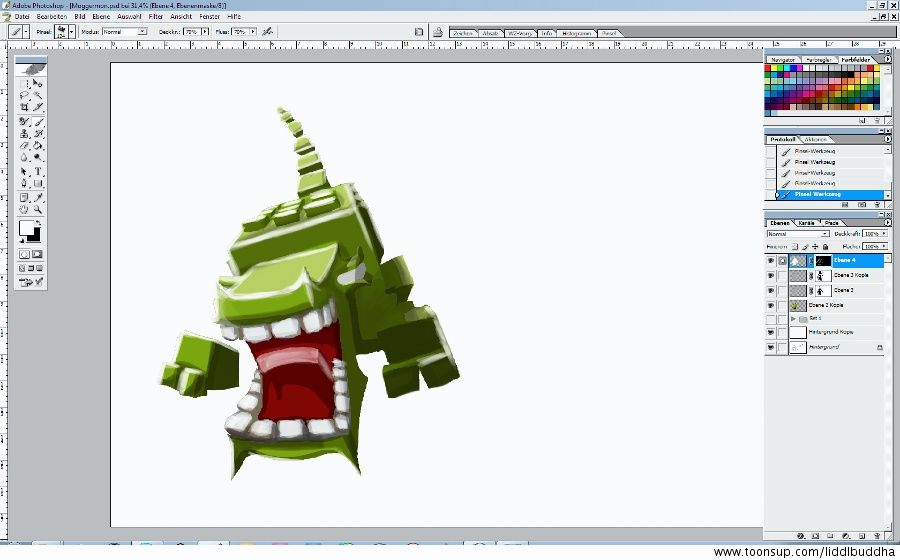Screen dimensions: 900x560
Task: Switch to Standard editing mode
Action: coord(24,254)
